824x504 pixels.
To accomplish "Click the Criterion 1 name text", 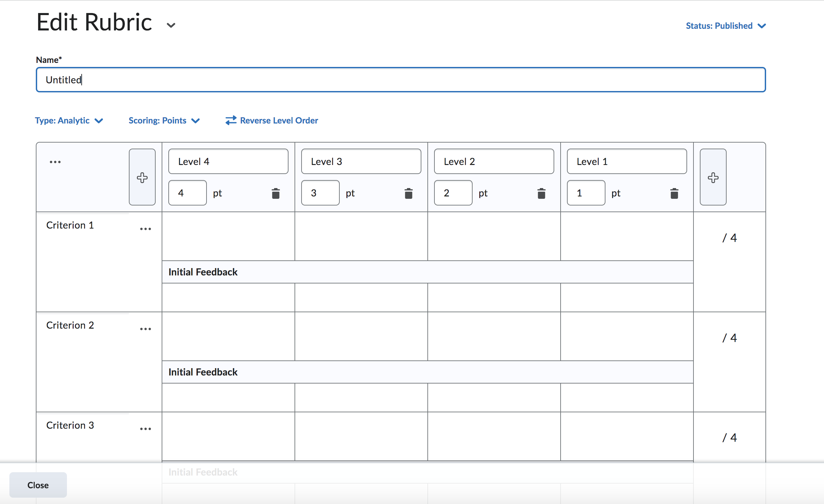I will (70, 225).
